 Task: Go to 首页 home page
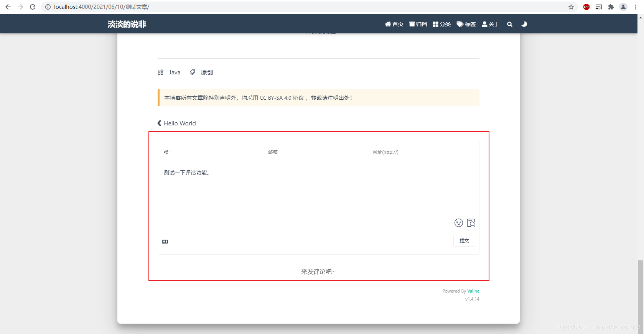(394, 24)
